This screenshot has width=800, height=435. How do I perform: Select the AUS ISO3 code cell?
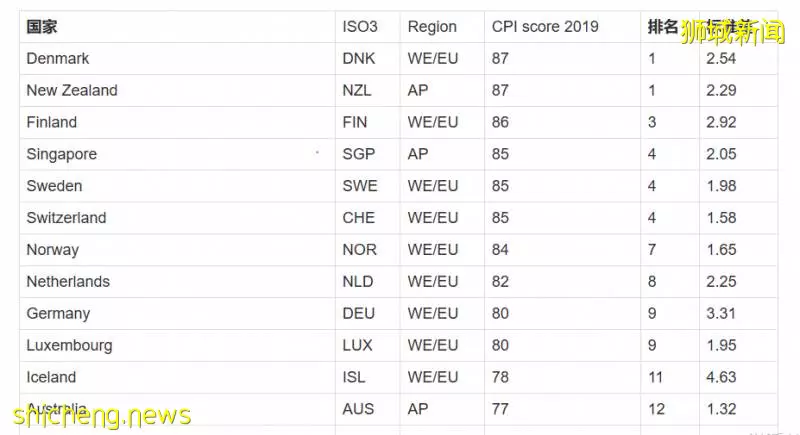(x=367, y=409)
